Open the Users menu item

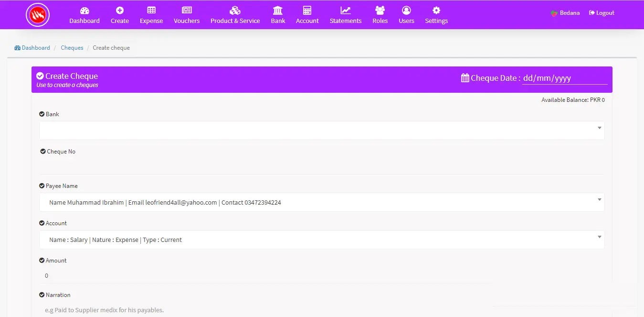pos(406,15)
